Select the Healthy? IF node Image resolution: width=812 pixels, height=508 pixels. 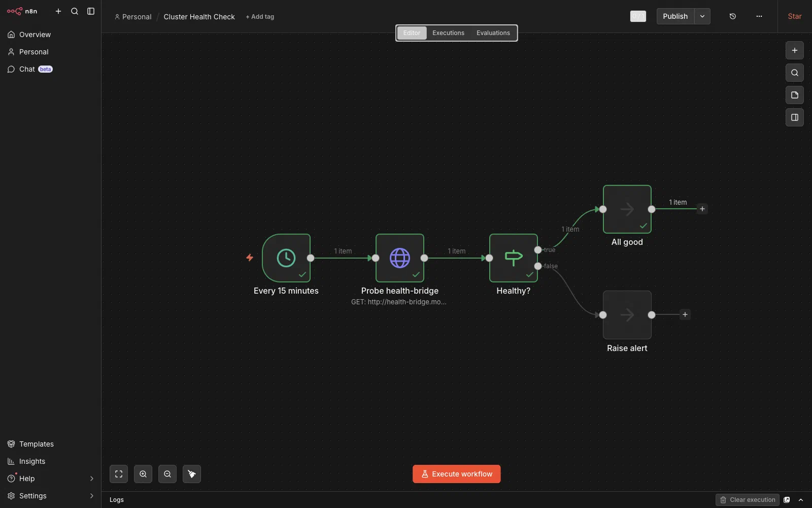pos(514,258)
